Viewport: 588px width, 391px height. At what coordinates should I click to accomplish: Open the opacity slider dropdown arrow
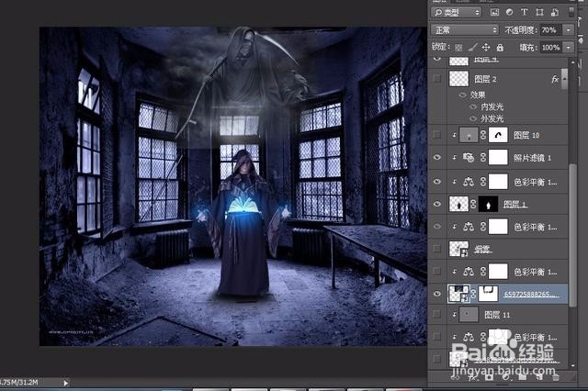pos(569,29)
